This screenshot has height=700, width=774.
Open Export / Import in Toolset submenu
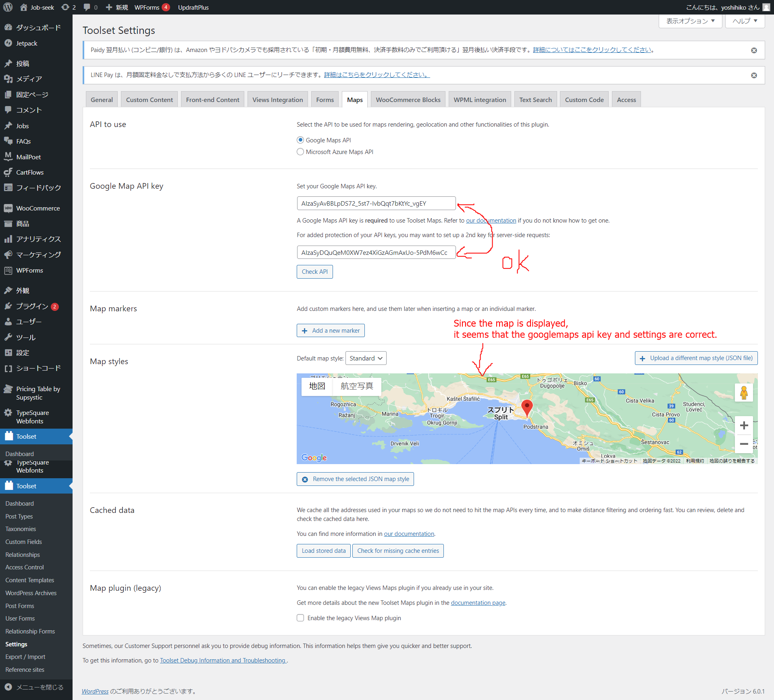tap(25, 657)
